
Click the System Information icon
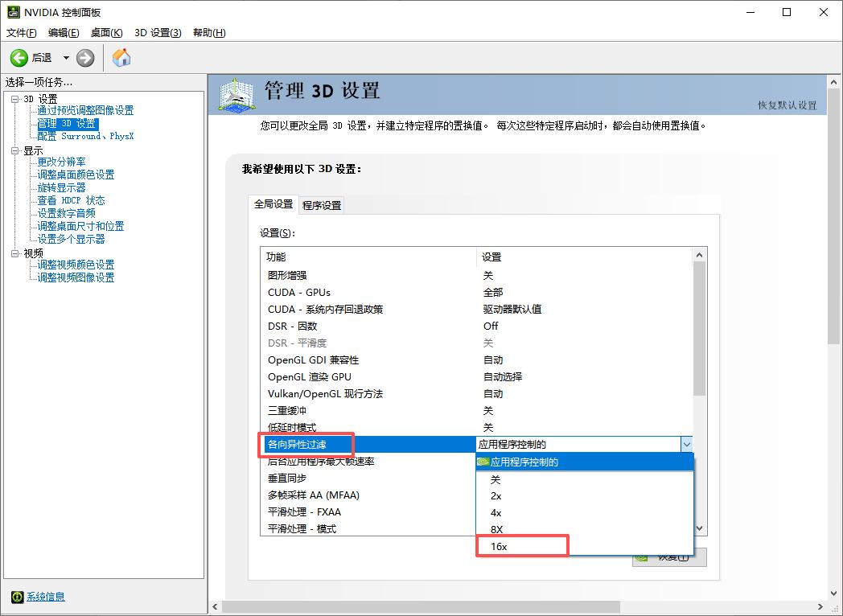(17, 597)
